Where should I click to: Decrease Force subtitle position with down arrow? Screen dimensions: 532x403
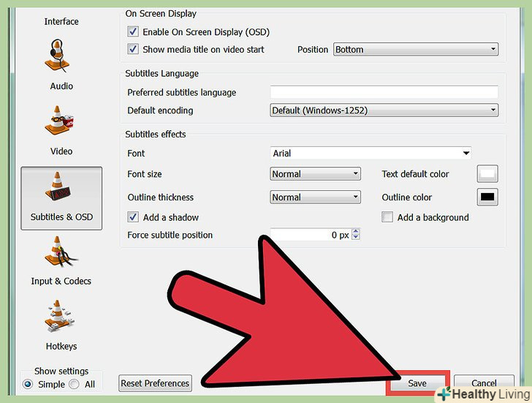[356, 237]
